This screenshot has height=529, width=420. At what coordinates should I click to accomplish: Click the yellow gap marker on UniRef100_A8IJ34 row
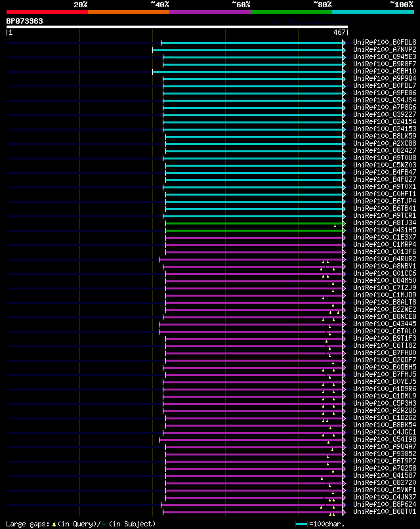point(335,226)
